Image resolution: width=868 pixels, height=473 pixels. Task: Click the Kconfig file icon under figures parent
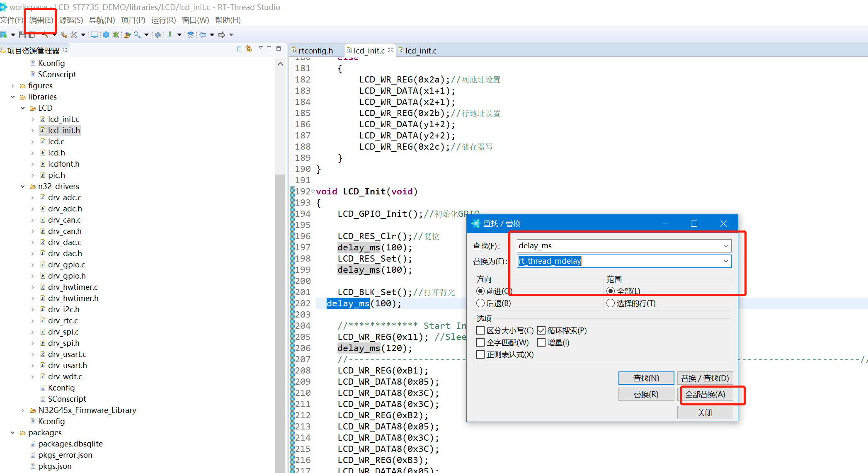(33, 63)
